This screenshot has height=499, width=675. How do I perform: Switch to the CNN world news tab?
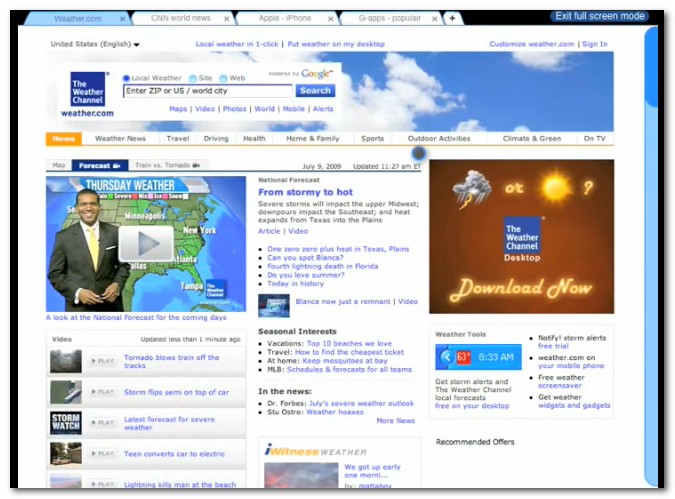(181, 19)
